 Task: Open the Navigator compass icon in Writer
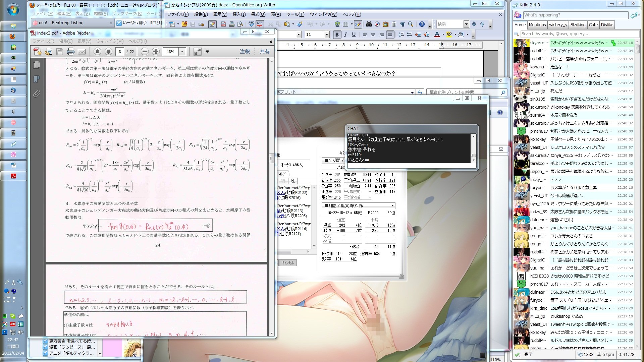tap(377, 24)
